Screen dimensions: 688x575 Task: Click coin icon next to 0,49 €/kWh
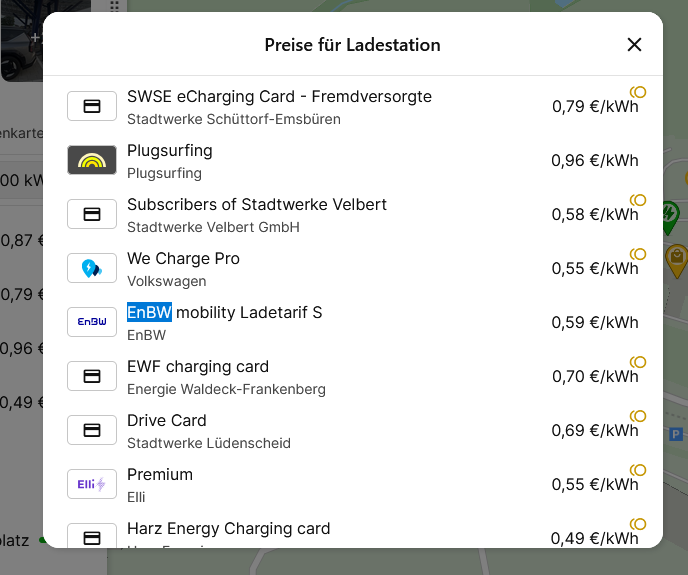click(638, 524)
